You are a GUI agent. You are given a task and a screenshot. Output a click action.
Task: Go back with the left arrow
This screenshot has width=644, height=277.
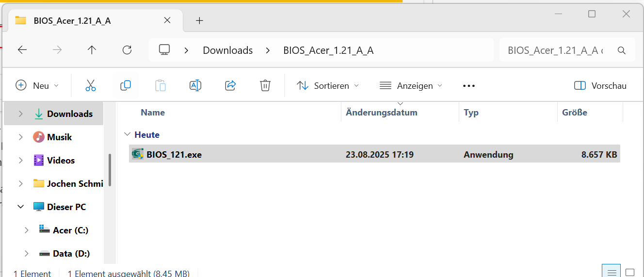(x=22, y=50)
